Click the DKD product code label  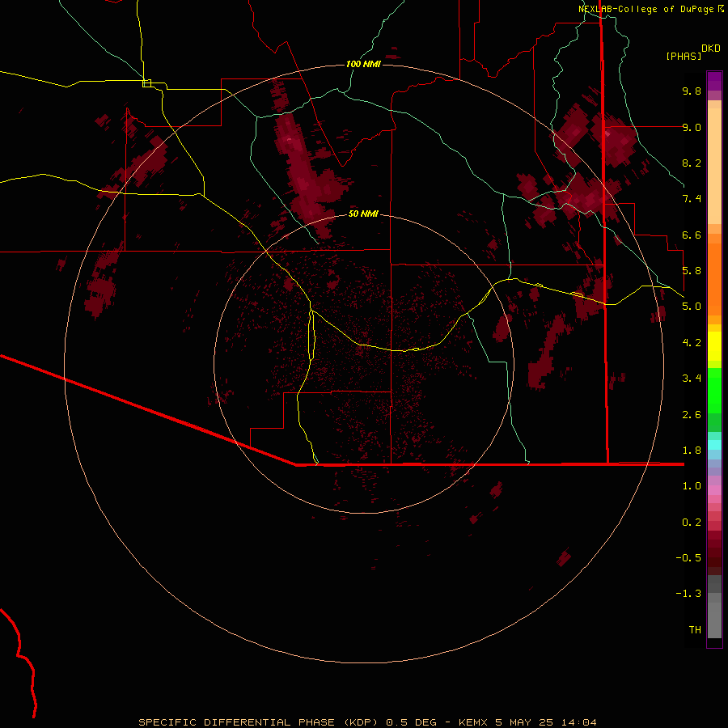pyautogui.click(x=711, y=49)
